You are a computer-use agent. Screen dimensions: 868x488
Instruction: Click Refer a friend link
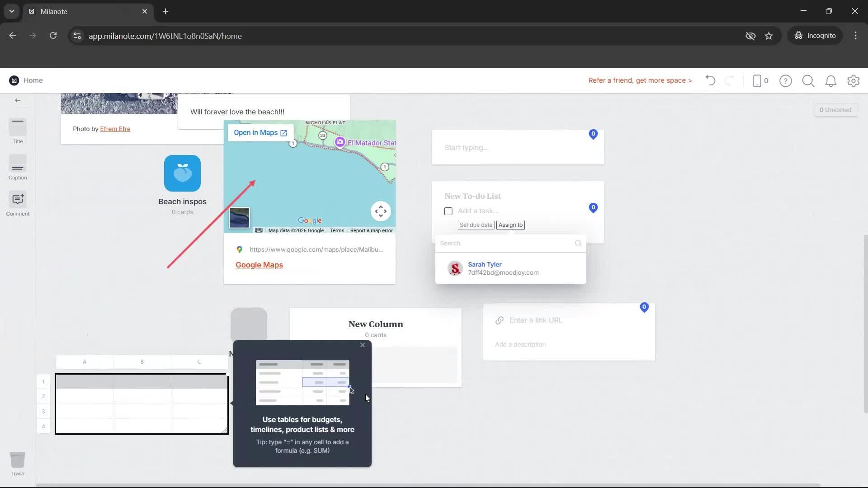(x=640, y=80)
